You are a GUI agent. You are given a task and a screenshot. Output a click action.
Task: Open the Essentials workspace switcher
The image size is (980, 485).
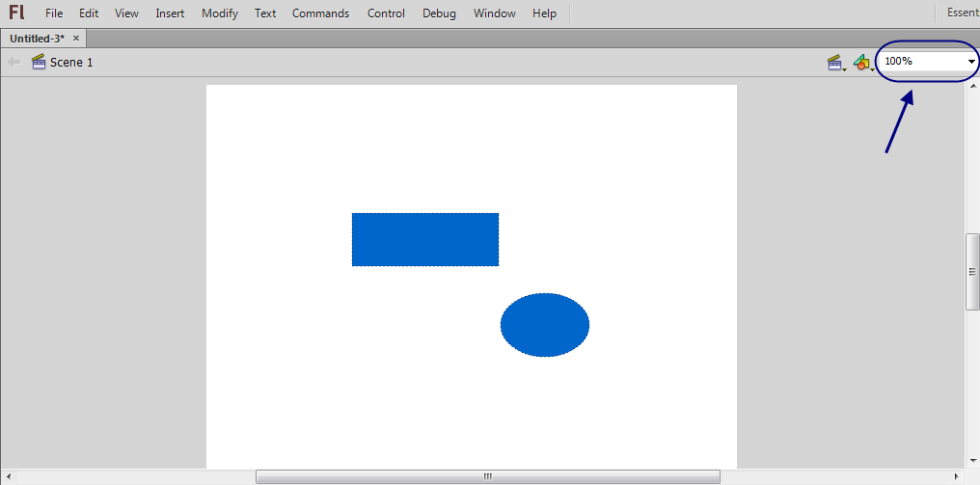pos(963,13)
